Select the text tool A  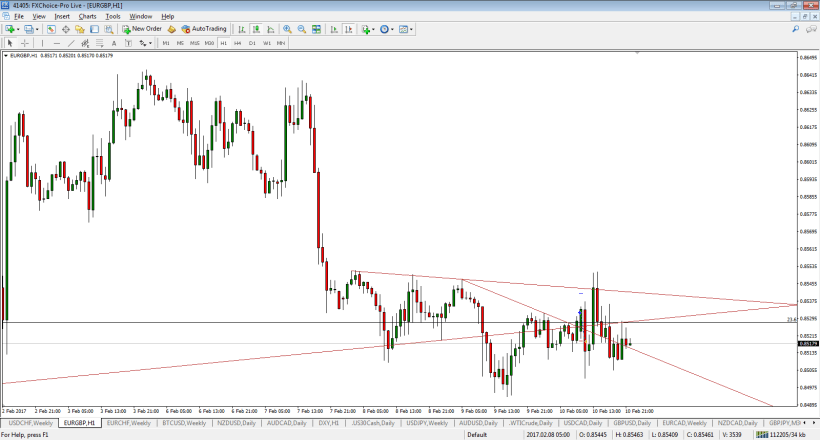(x=114, y=43)
